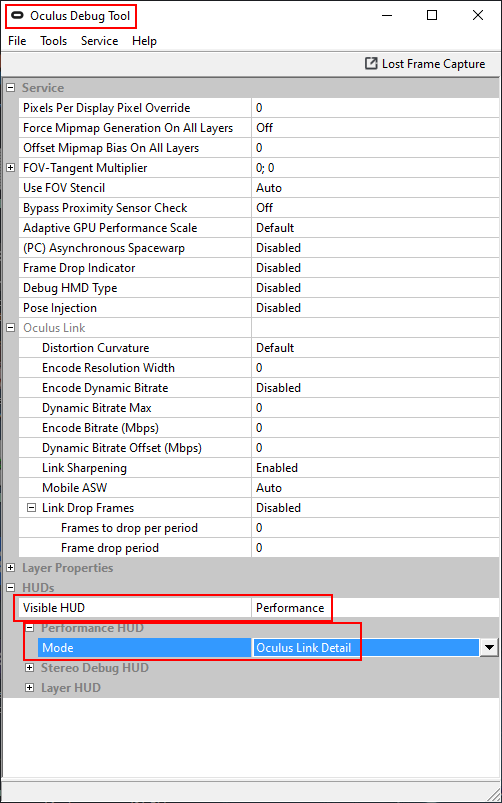The width and height of the screenshot is (502, 803).
Task: Click the Mobile ASW Auto value
Action: 375,487
